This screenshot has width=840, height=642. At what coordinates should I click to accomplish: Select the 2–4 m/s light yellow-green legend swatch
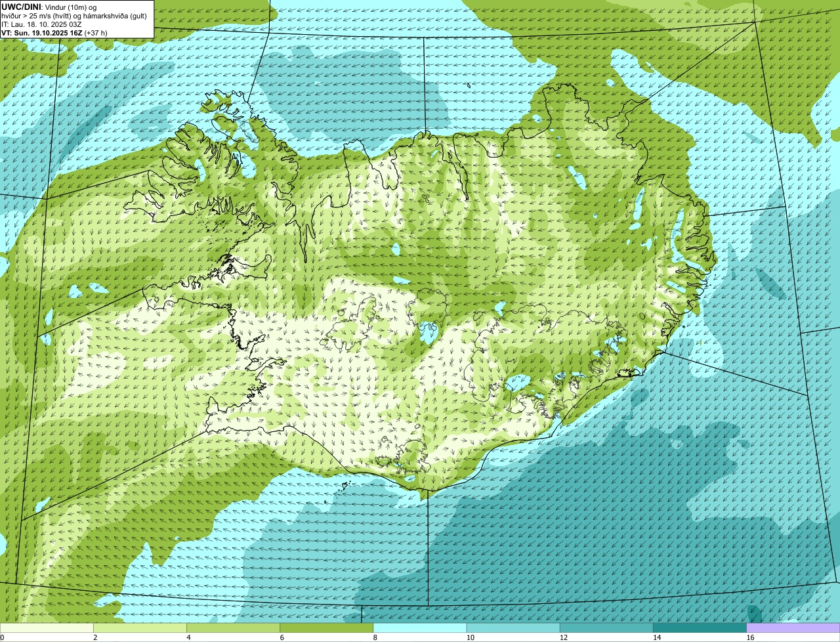pyautogui.click(x=140, y=628)
